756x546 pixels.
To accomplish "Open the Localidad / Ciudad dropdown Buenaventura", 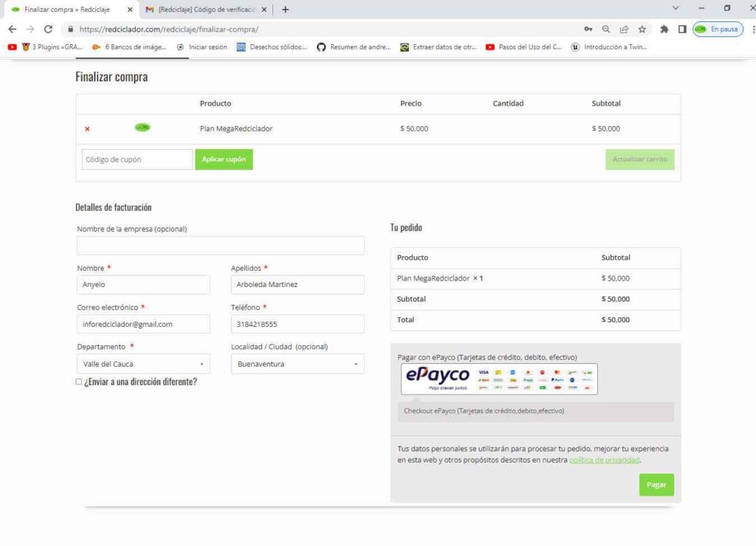I will (298, 364).
